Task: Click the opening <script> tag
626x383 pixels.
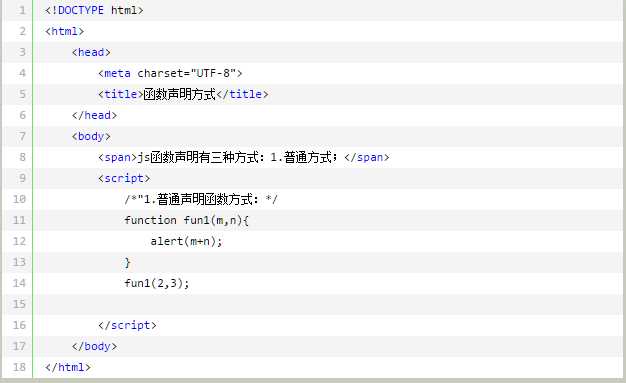Action: (124, 178)
